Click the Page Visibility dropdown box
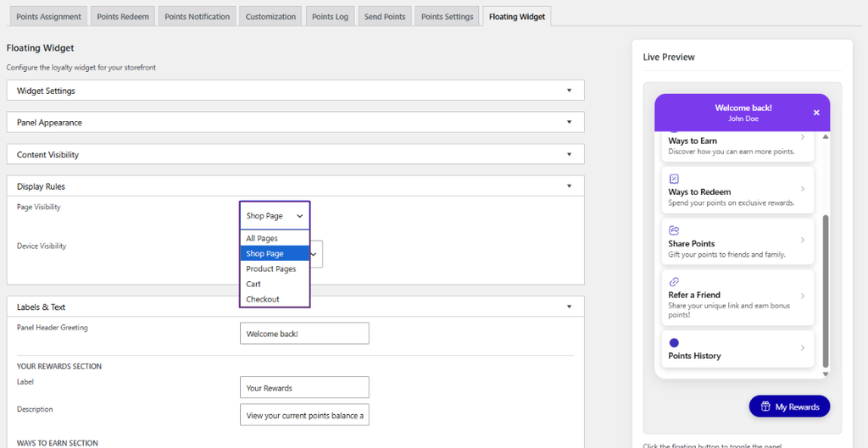The width and height of the screenshot is (868, 448). pos(275,216)
